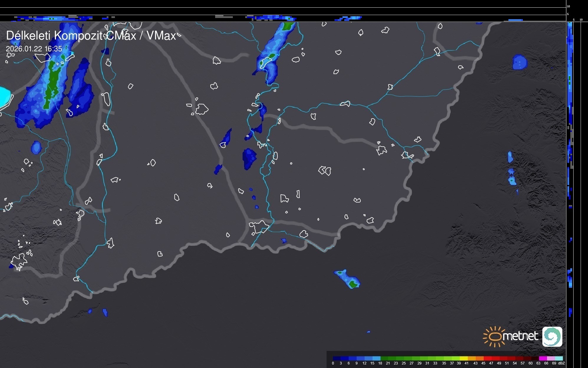Select the first green 18 dBZ legend swatch
This screenshot has height=368, width=588.
[384, 358]
